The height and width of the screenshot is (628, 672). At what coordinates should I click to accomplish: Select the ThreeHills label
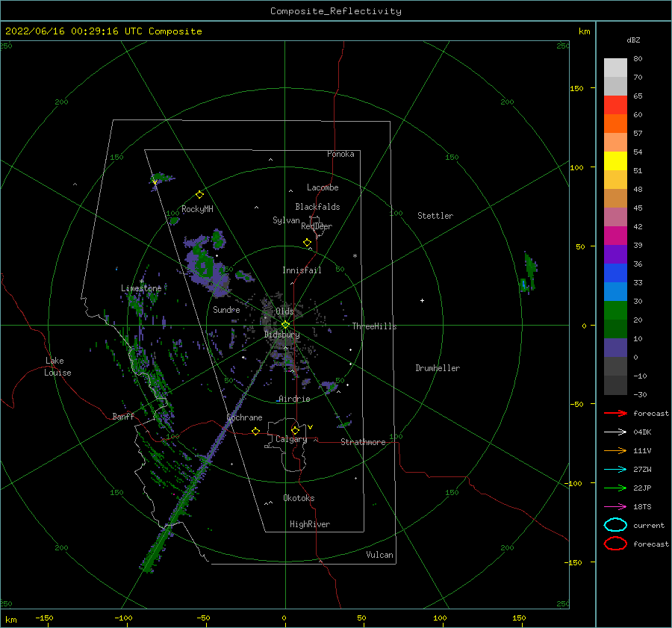pos(374,326)
